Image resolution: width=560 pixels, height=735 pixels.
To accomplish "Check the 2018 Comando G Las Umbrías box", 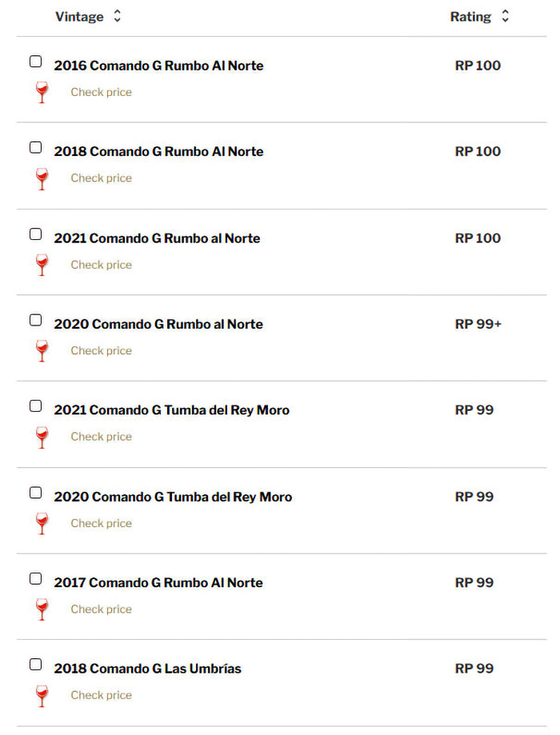I will click(x=35, y=665).
